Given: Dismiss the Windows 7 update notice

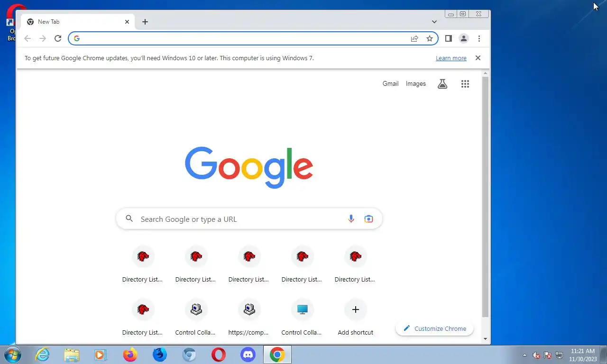Looking at the screenshot, I should tap(478, 58).
